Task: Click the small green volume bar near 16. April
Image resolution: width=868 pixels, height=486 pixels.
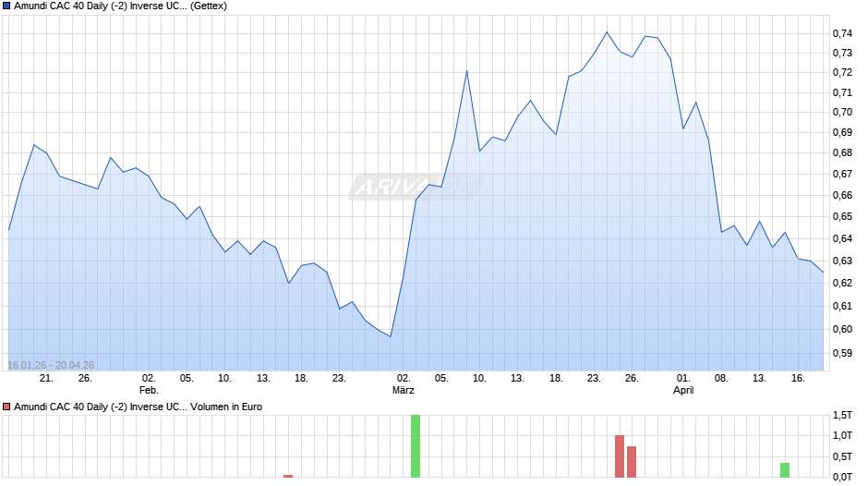Action: click(x=784, y=470)
